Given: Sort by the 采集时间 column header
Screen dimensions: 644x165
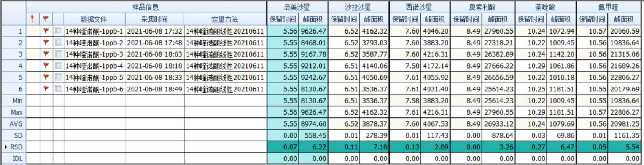Looking at the screenshot, I should tap(154, 19).
